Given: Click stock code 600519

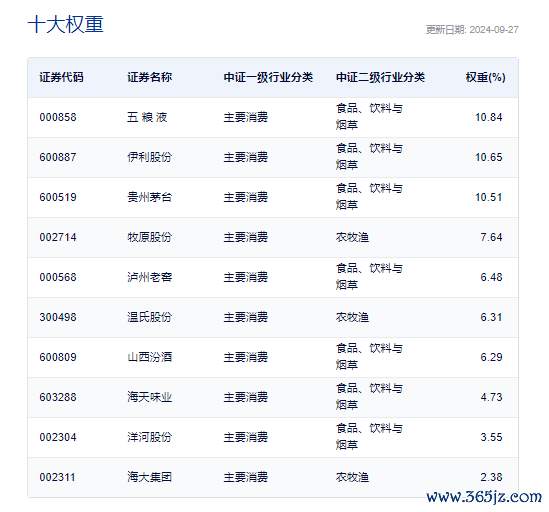Looking at the screenshot, I should click(x=58, y=197).
